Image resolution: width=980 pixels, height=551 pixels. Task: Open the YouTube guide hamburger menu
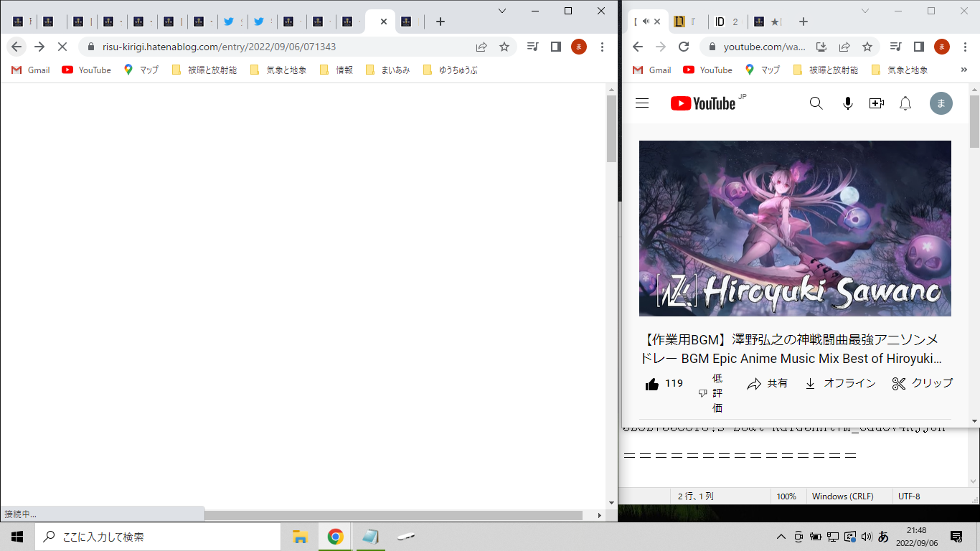tap(642, 103)
